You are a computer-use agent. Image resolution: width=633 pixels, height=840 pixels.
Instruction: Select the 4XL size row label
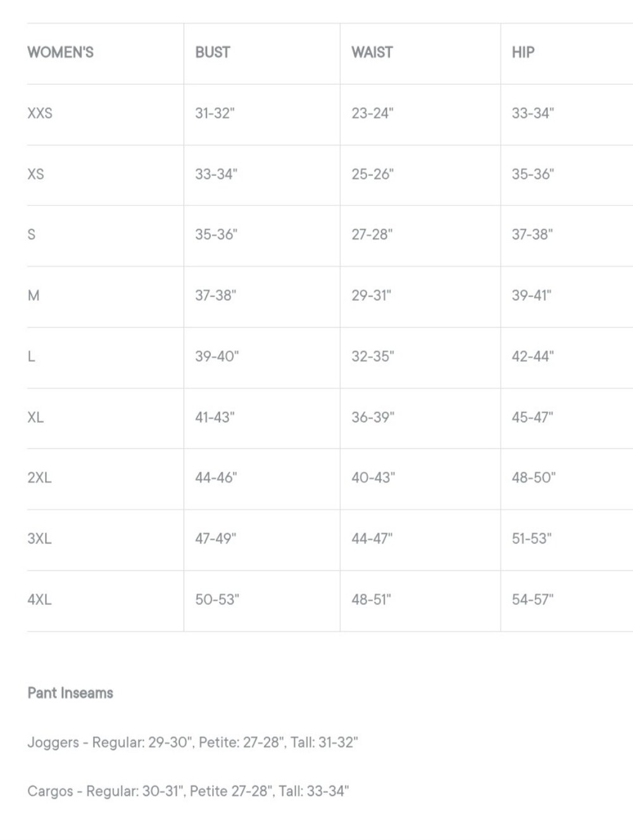[x=39, y=599]
